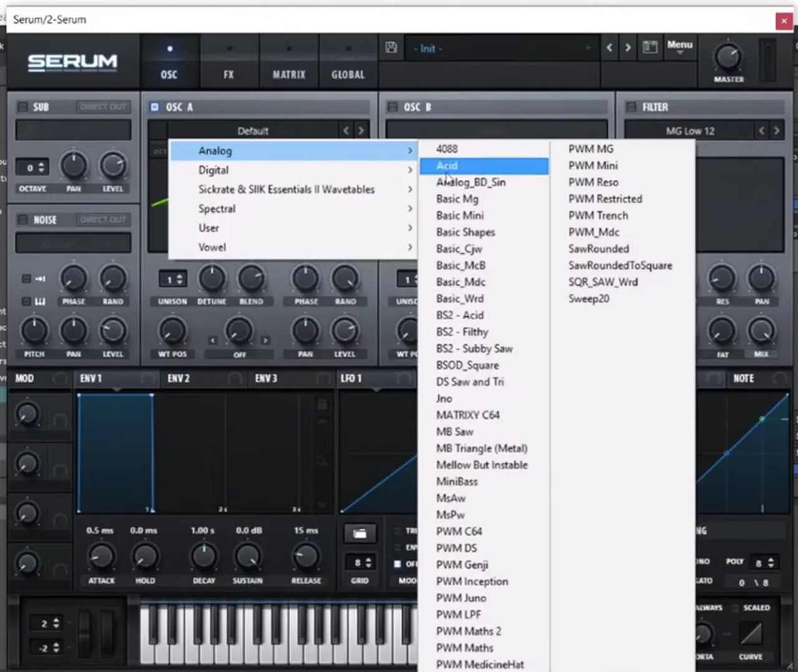The width and height of the screenshot is (798, 672).
Task: Click the envelope lock icon
Action: [x=322, y=404]
